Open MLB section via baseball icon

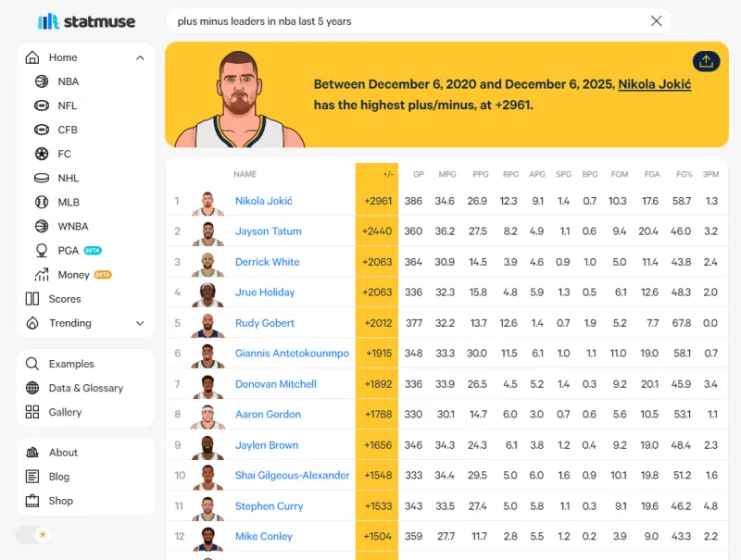(x=42, y=202)
